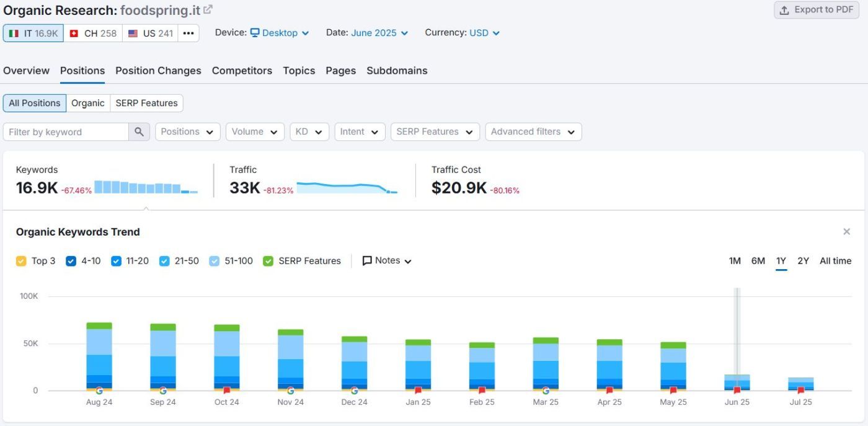Open red note flag under May 25
This screenshot has height=426, width=868.
tap(673, 390)
